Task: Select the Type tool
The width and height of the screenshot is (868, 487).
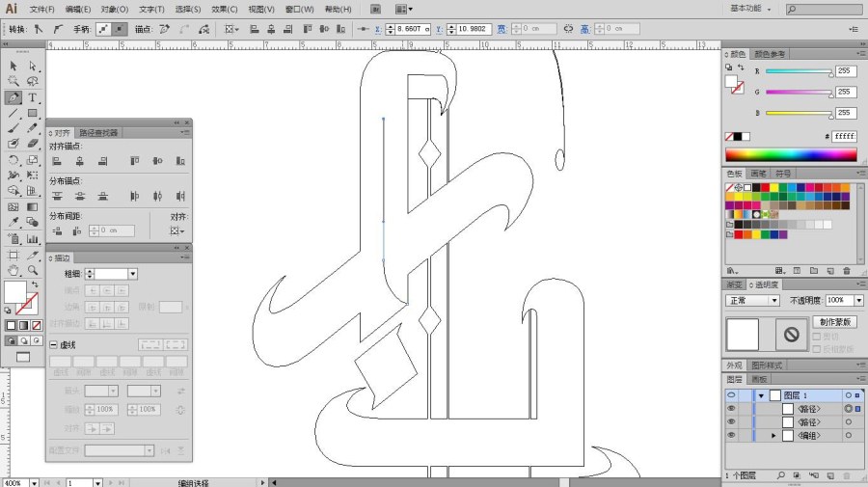Action: point(32,98)
